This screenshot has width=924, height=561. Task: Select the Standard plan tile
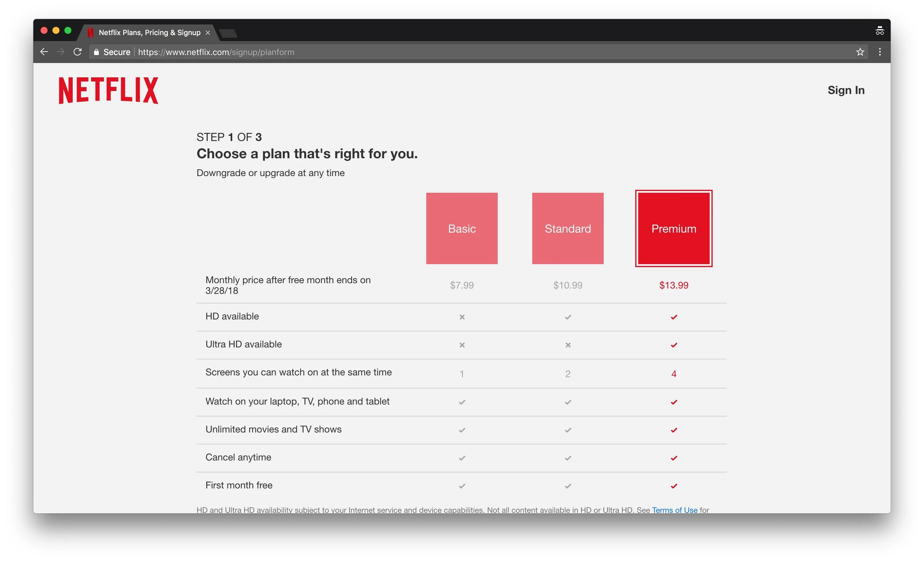click(567, 228)
